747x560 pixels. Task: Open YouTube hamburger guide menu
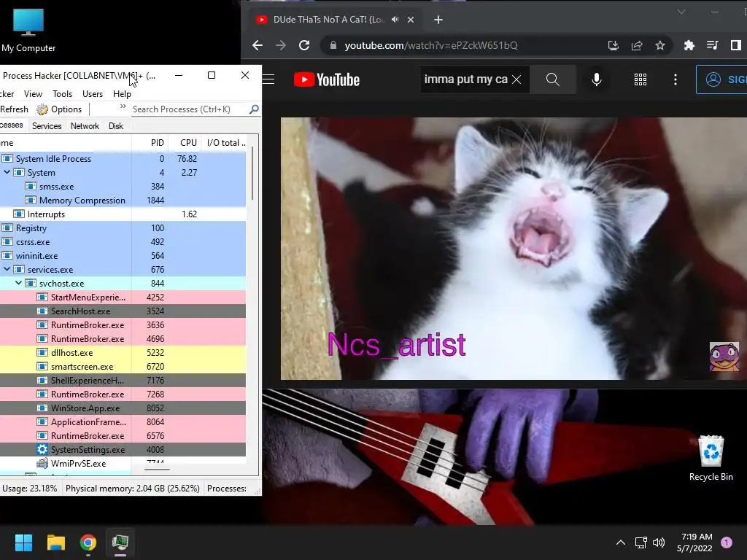click(268, 79)
